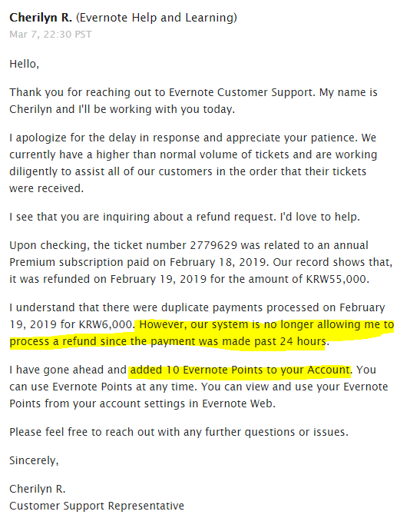
Task: Click the phrase Evernote Customer Support
Action: point(241,92)
